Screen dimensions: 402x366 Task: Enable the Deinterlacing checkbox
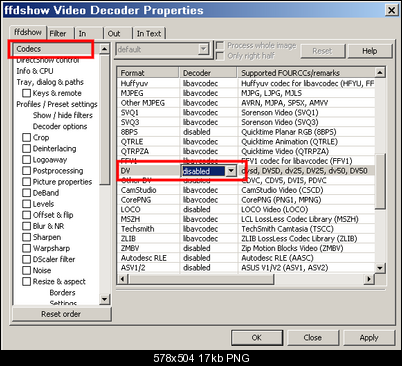coord(26,148)
